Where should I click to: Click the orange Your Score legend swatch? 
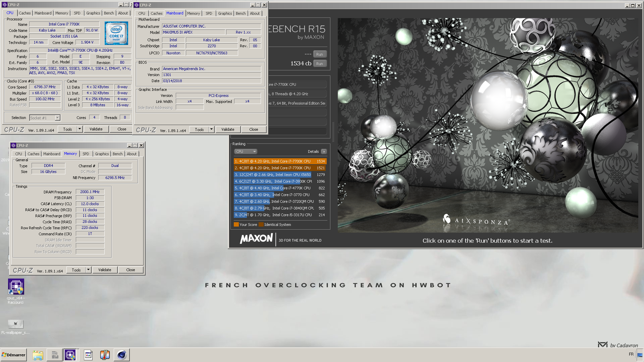236,225
